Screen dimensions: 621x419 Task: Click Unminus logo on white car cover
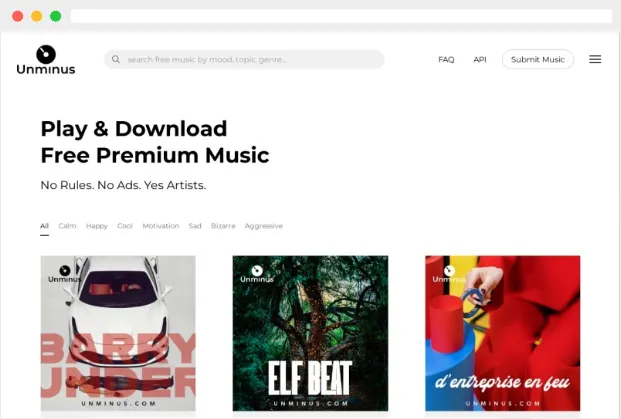tap(65, 274)
